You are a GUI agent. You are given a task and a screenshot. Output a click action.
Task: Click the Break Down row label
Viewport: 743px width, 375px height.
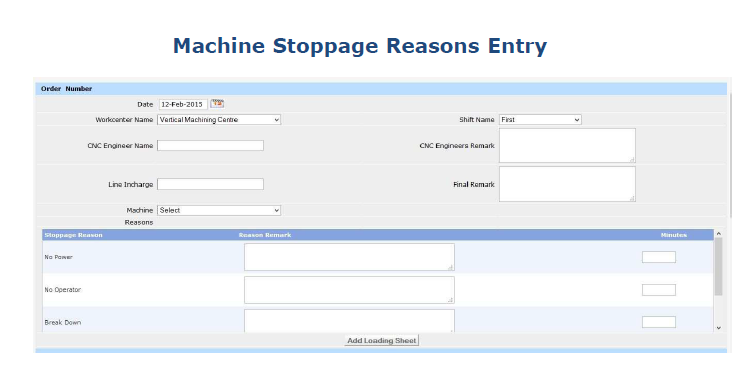pos(63,322)
